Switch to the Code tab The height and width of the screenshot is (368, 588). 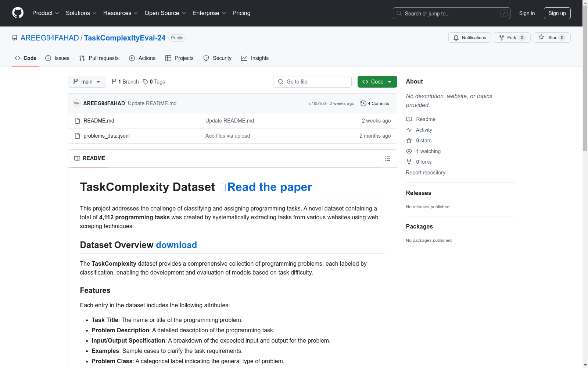(x=26, y=58)
